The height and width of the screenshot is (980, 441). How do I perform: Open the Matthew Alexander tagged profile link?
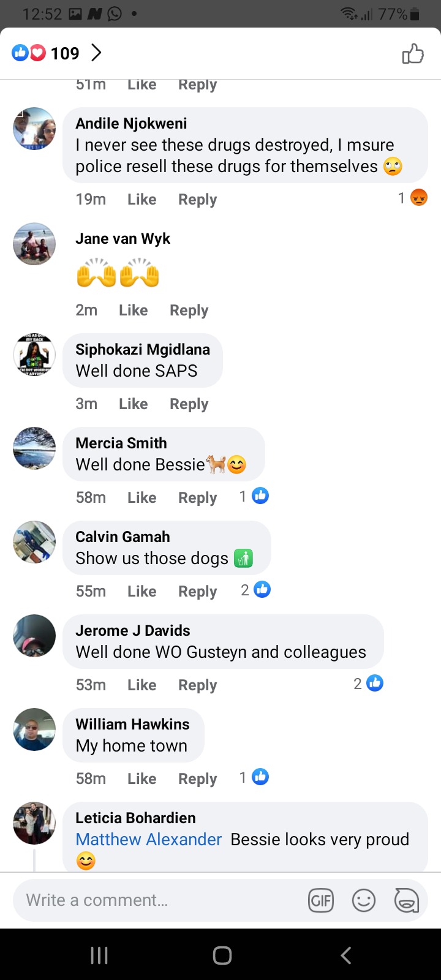pos(149,839)
